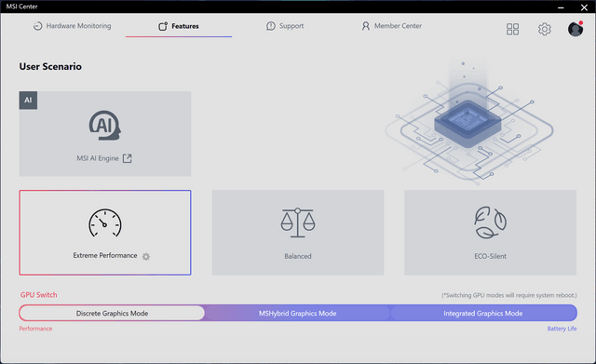Open the Member Center tab
Viewport: 596px width, 364px height.
(x=391, y=26)
